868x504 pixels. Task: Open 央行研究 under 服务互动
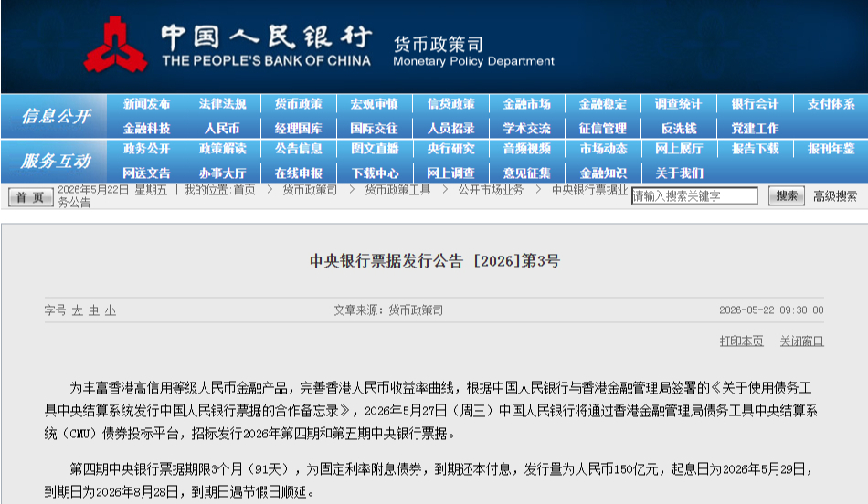(x=450, y=149)
